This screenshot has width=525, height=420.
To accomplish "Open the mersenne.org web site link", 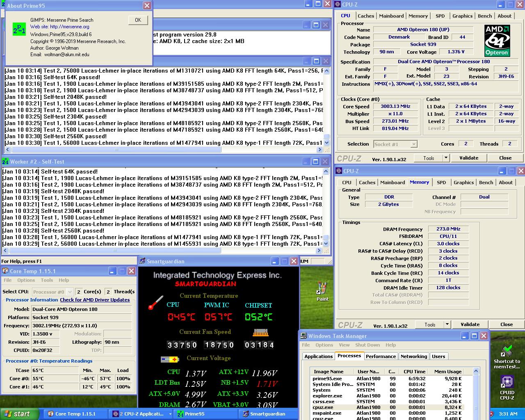I will point(69,27).
